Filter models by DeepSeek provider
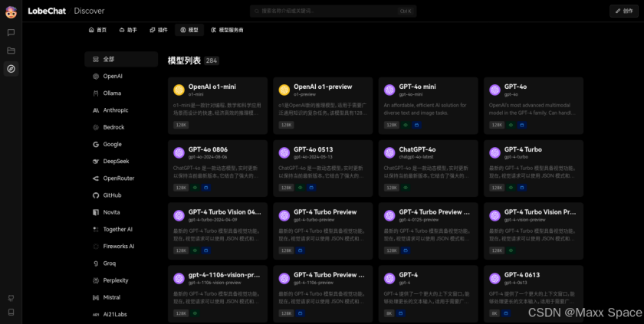Viewport: 644px width, 324px height. pos(121,161)
